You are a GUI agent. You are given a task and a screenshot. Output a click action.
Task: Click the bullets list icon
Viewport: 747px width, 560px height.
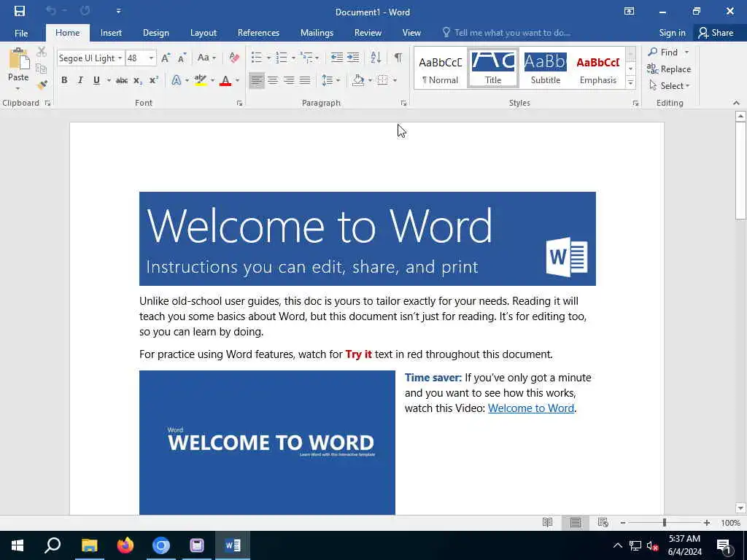(257, 58)
